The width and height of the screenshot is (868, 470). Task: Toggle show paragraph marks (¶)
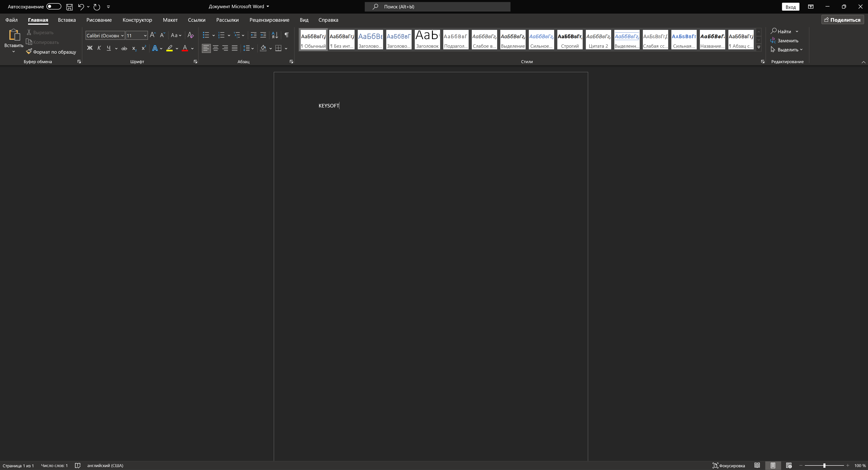pos(287,35)
